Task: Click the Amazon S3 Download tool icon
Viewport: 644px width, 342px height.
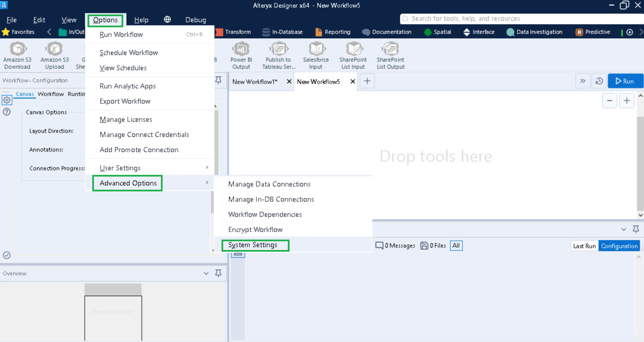Action: pos(17,49)
